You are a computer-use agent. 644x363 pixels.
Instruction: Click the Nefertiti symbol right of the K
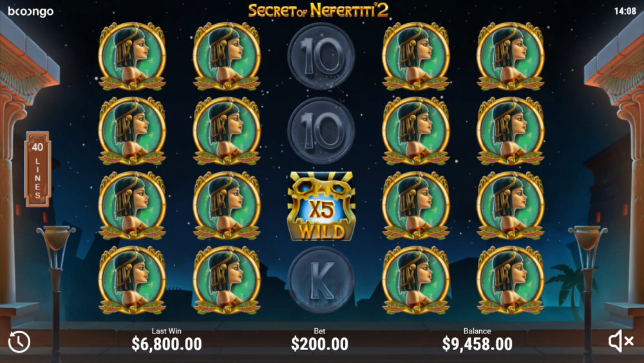pyautogui.click(x=415, y=280)
